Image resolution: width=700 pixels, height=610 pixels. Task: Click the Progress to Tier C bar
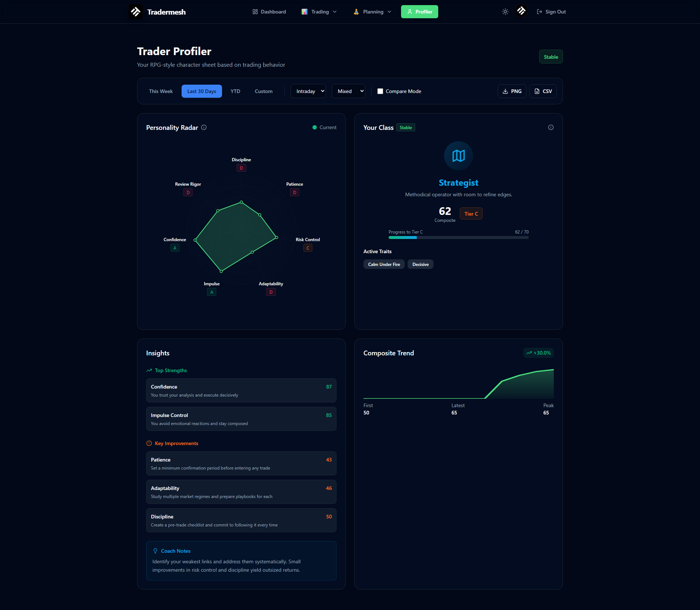pos(459,238)
